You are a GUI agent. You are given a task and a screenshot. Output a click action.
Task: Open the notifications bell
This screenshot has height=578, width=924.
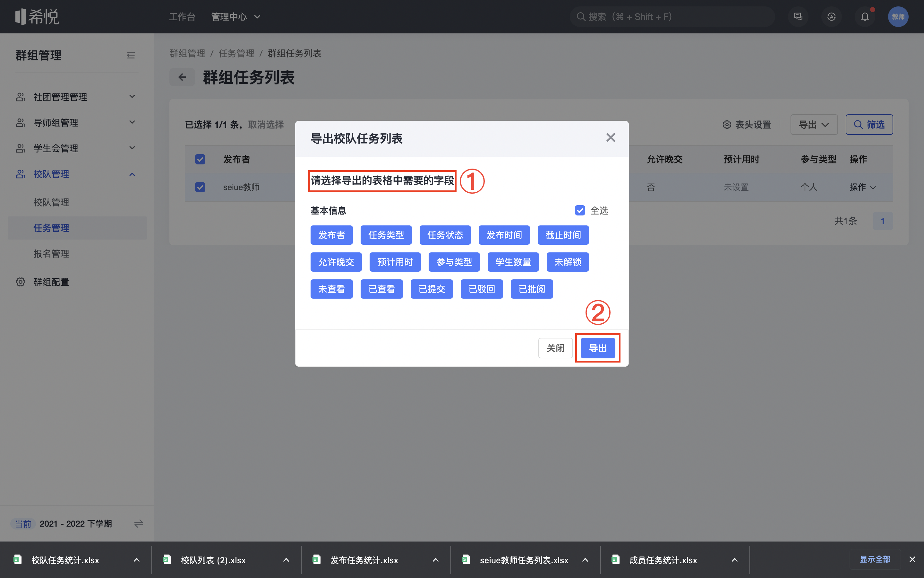pos(865,16)
